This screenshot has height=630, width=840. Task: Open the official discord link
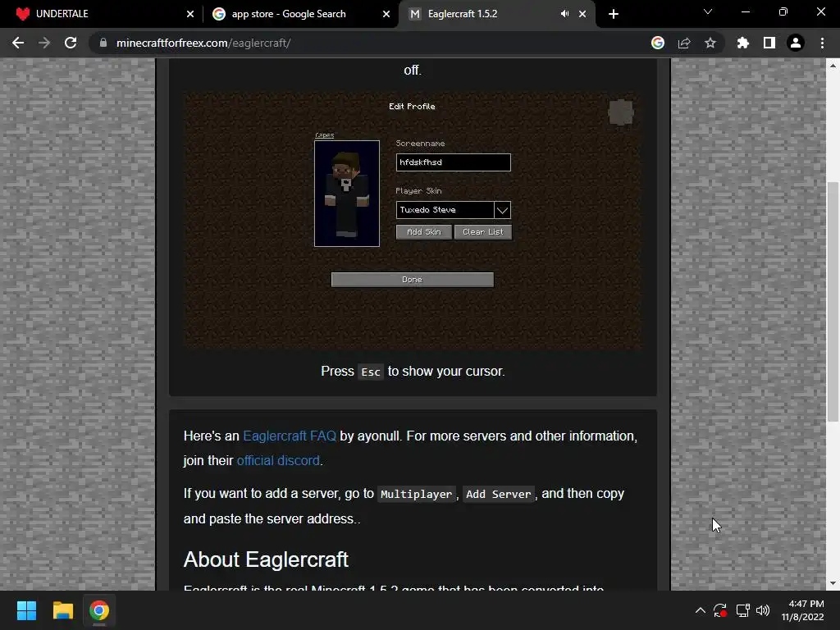(x=278, y=461)
